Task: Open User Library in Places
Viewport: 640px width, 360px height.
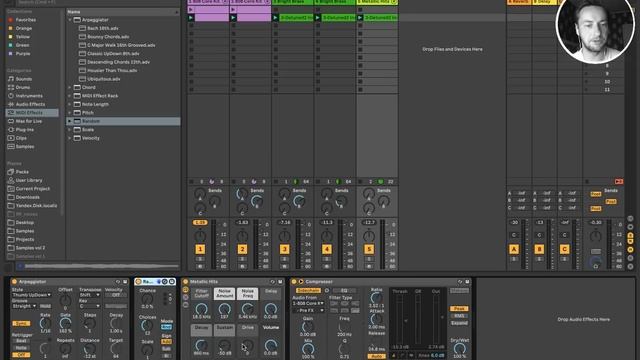Action: coord(29,180)
